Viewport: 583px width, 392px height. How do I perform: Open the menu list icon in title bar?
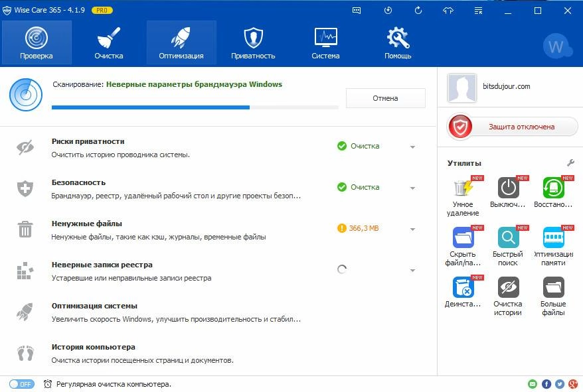coord(479,11)
